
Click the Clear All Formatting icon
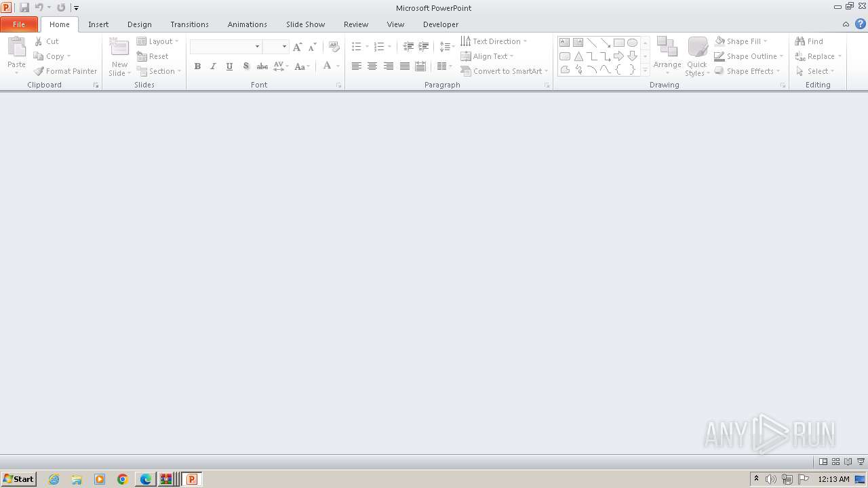pyautogui.click(x=334, y=47)
